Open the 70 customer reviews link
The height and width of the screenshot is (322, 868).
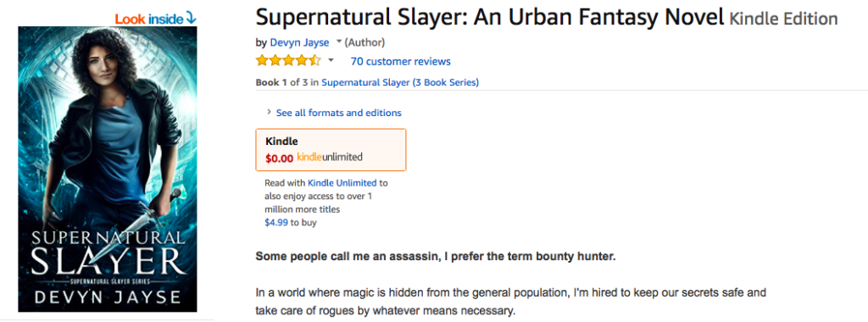(401, 61)
